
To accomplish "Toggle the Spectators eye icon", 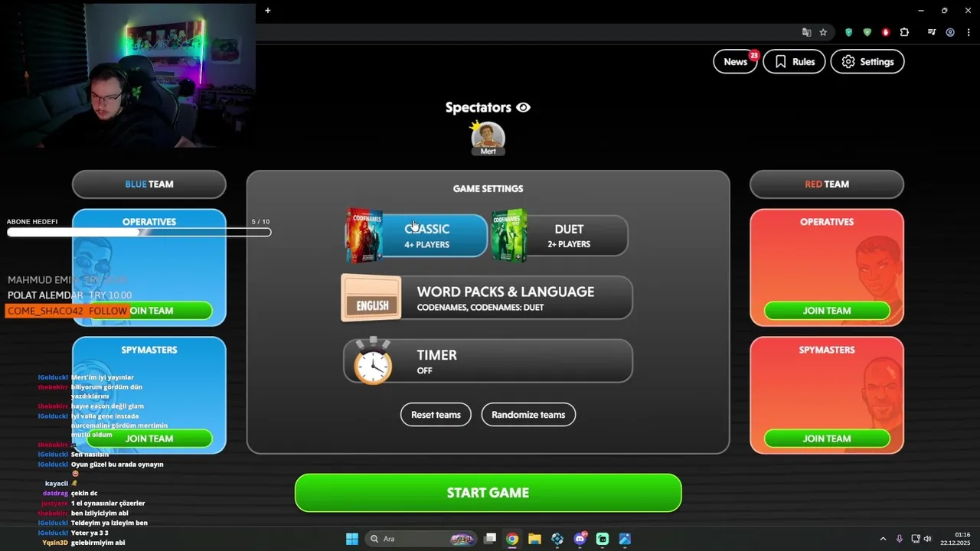I will pyautogui.click(x=523, y=108).
